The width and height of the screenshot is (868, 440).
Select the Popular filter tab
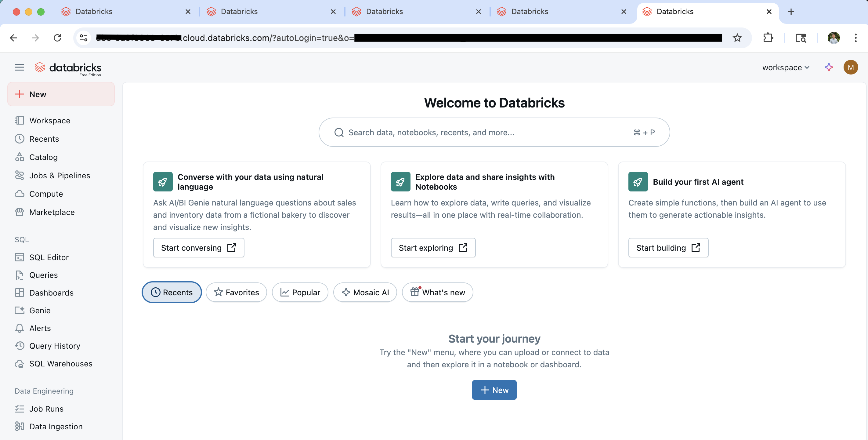pos(300,292)
